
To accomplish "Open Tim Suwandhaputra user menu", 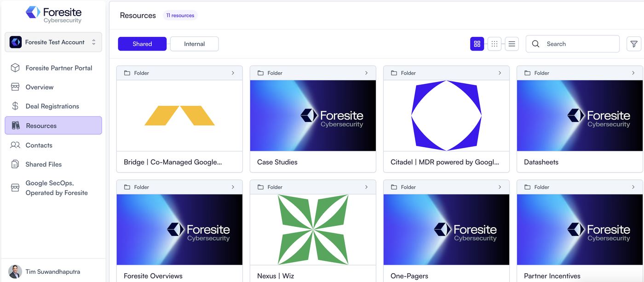I will 53,271.
